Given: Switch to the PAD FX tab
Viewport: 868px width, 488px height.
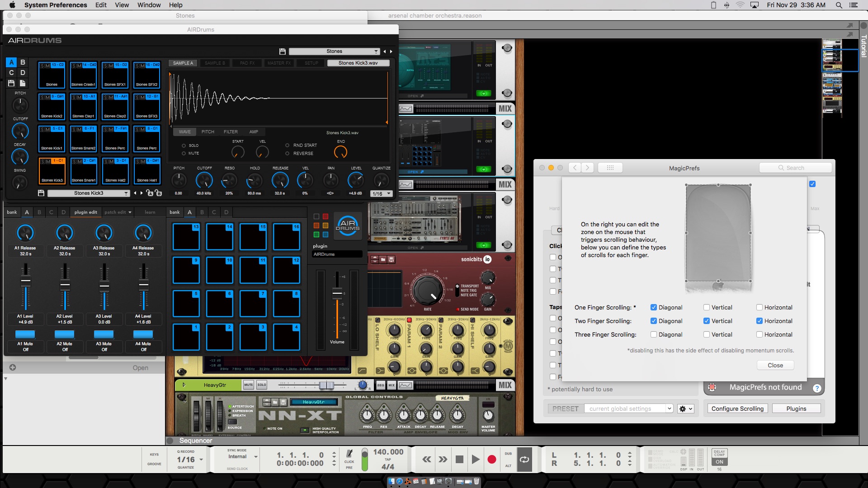Looking at the screenshot, I should click(x=247, y=63).
